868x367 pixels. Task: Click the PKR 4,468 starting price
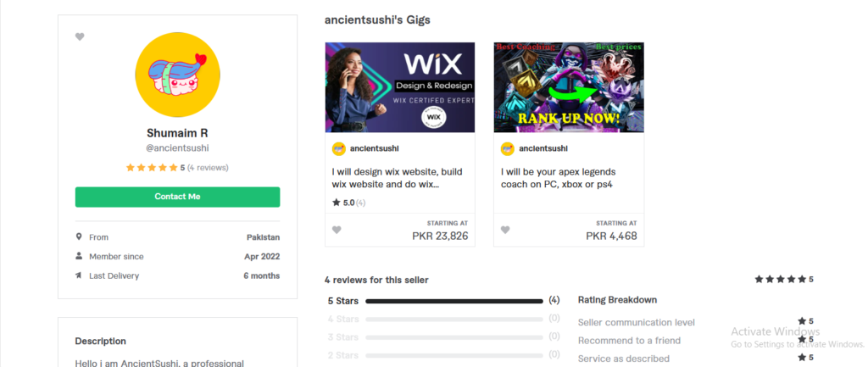[x=612, y=236]
